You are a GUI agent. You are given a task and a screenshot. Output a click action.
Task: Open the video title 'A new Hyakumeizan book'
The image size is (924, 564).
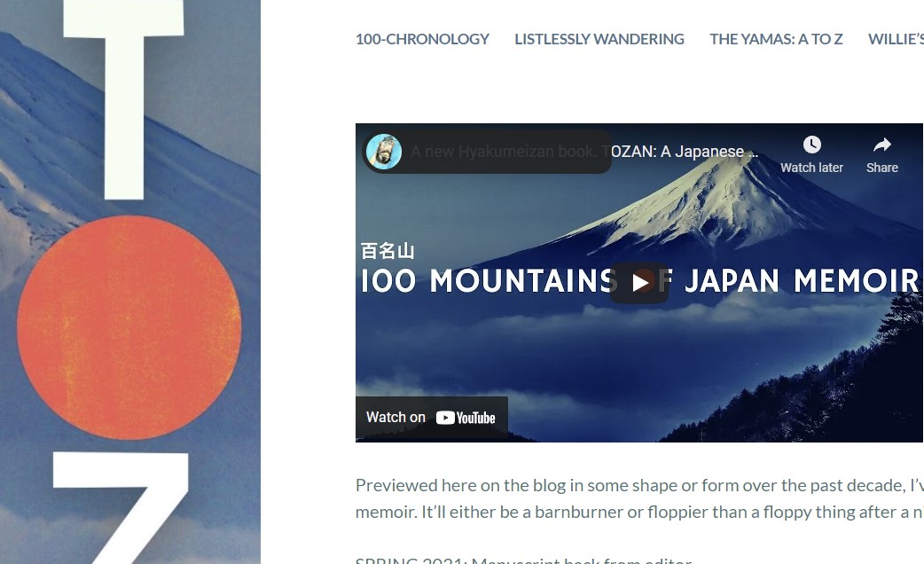pyautogui.click(x=584, y=152)
